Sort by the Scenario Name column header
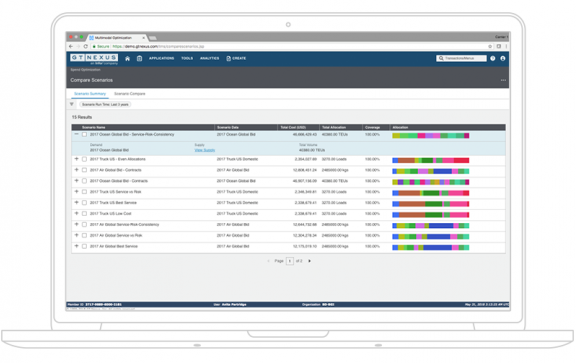The height and width of the screenshot is (363, 576). click(94, 127)
